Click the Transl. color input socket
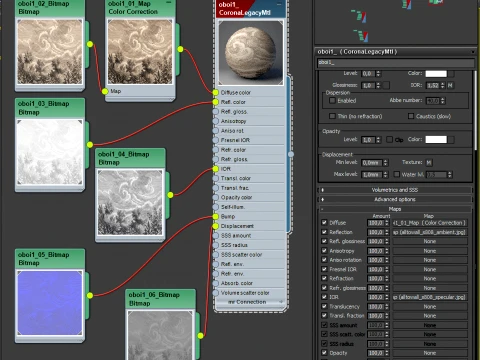Viewport: 480px width, 360px height. pos(216,178)
